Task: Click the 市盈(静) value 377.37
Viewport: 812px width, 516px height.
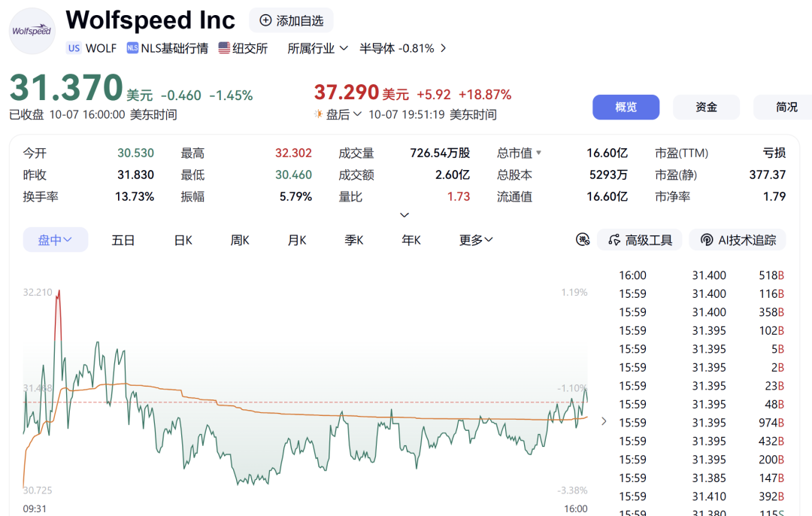Action: [767, 175]
